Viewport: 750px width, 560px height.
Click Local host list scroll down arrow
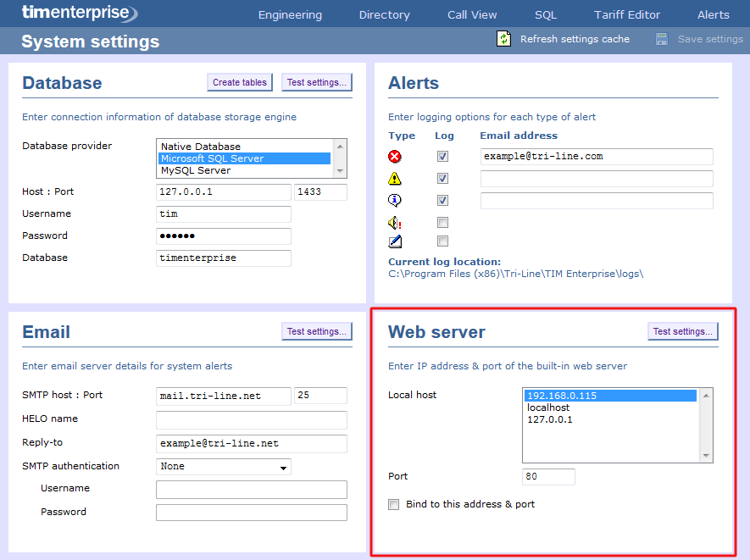pyautogui.click(x=706, y=456)
